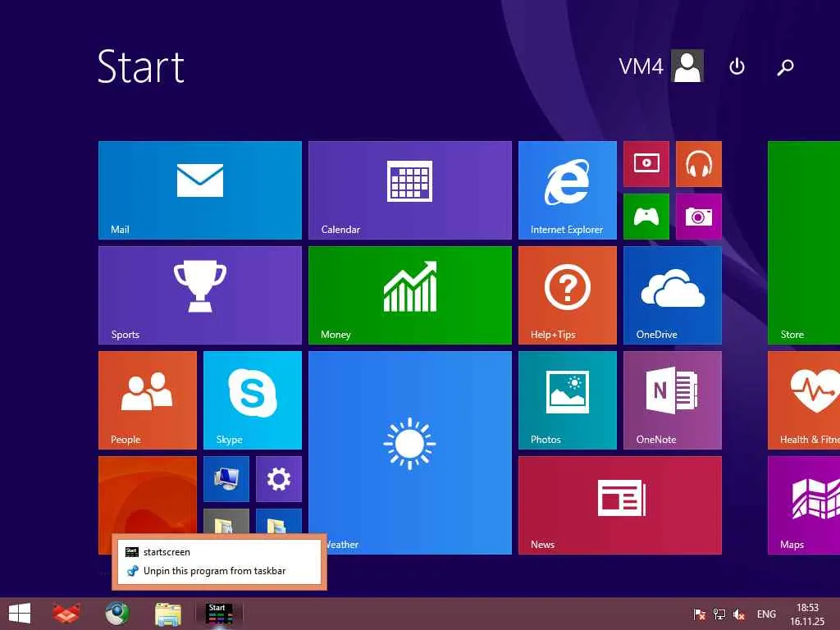Click the Windows Start button on taskbar

(20, 614)
